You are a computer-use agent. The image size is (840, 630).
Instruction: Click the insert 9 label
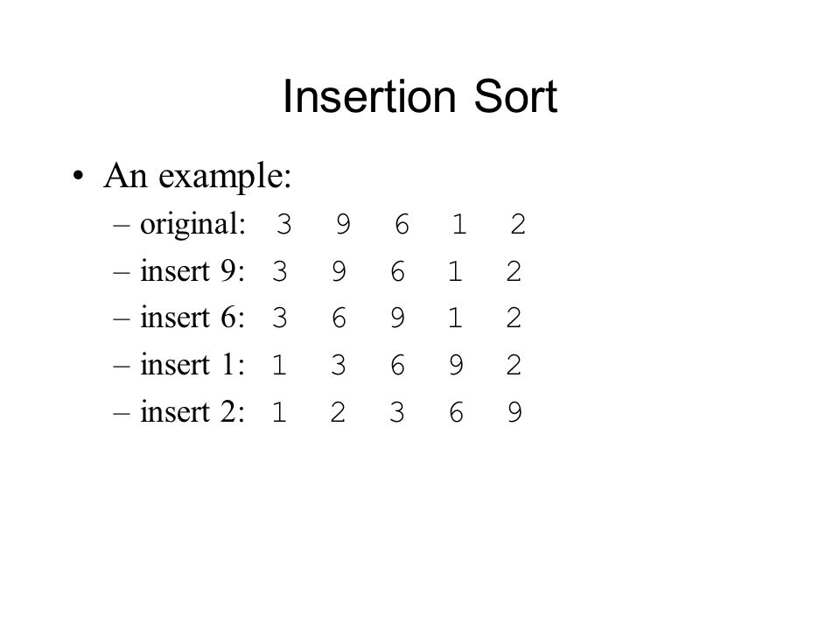point(192,270)
